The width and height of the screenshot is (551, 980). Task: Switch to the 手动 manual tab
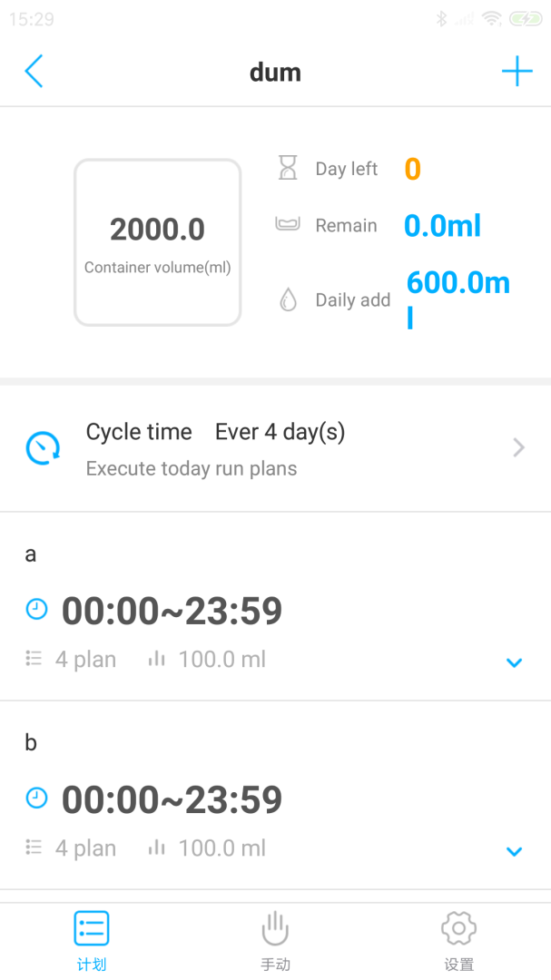coord(275,939)
